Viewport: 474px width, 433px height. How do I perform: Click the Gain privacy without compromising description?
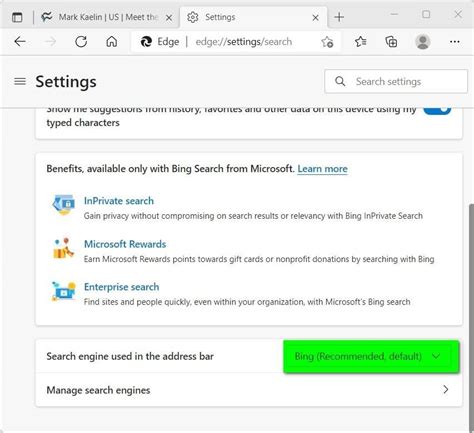pyautogui.click(x=253, y=216)
